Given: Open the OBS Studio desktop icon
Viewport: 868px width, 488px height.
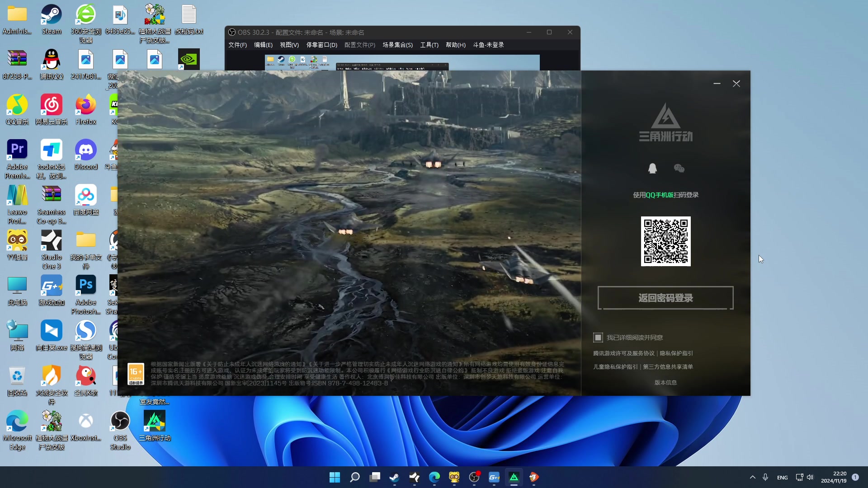Looking at the screenshot, I should (120, 430).
